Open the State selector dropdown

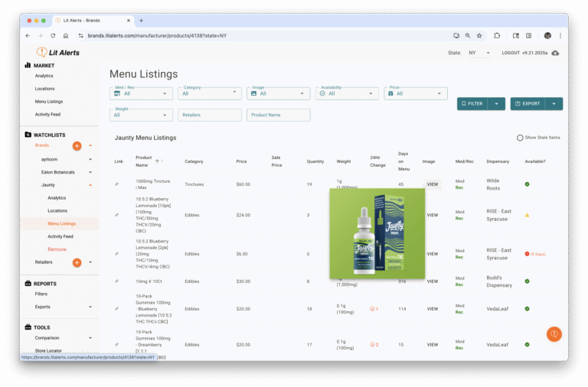click(481, 53)
